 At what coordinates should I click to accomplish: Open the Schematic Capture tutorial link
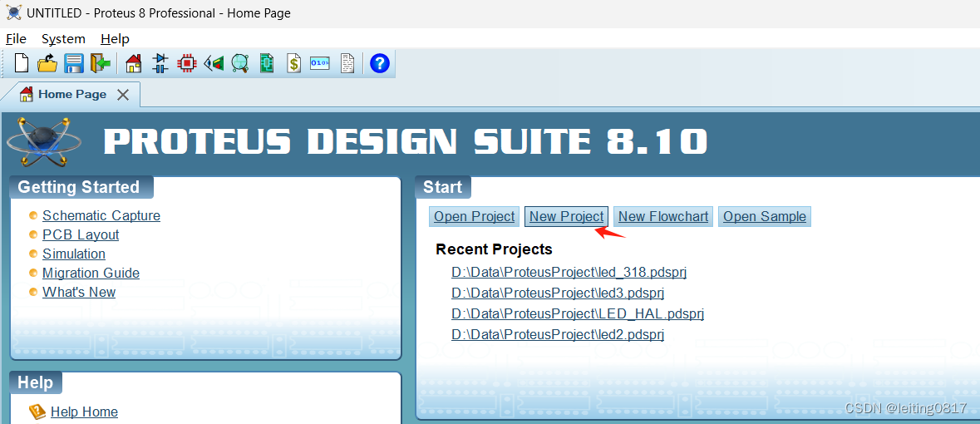[101, 216]
